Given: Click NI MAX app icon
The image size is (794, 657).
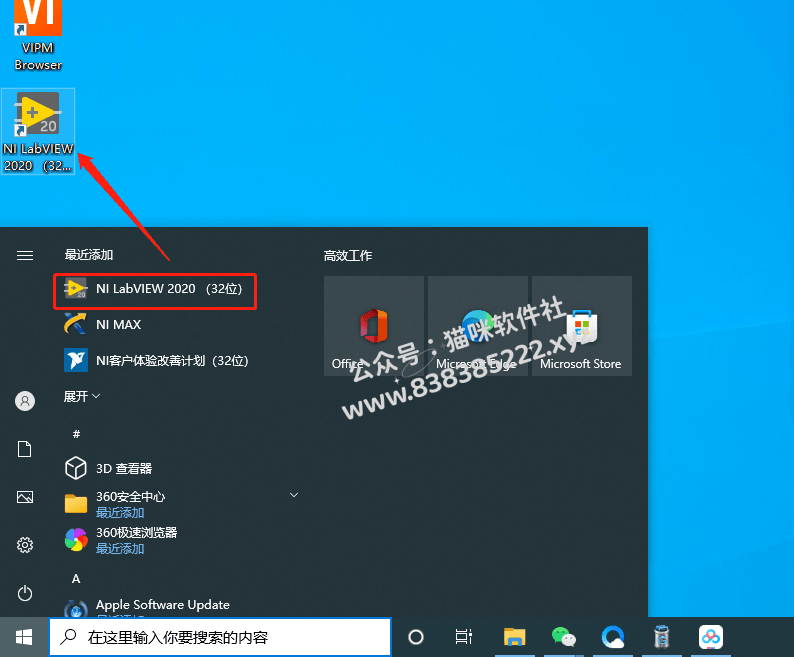Looking at the screenshot, I should (x=75, y=324).
